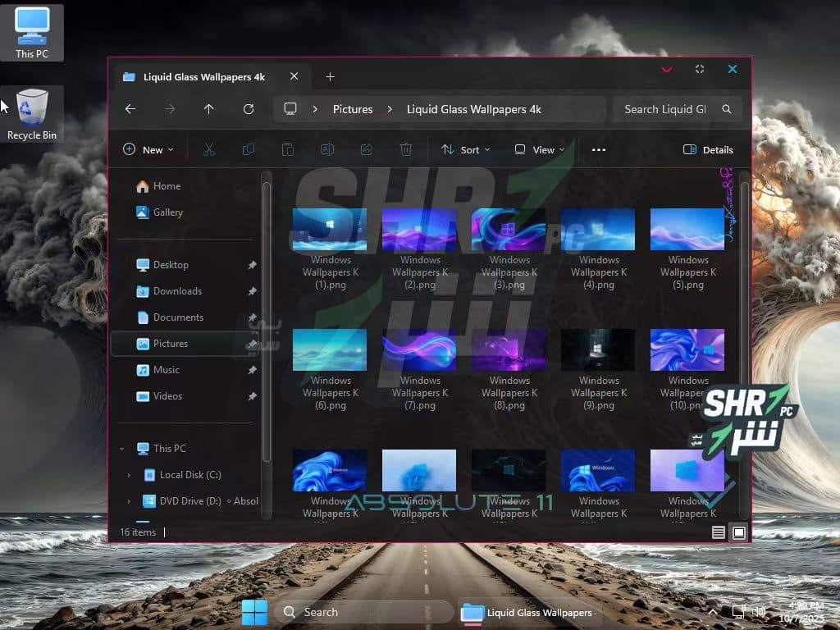840x630 pixels.
Task: Click the Paste clipboard icon
Action: pyautogui.click(x=287, y=149)
